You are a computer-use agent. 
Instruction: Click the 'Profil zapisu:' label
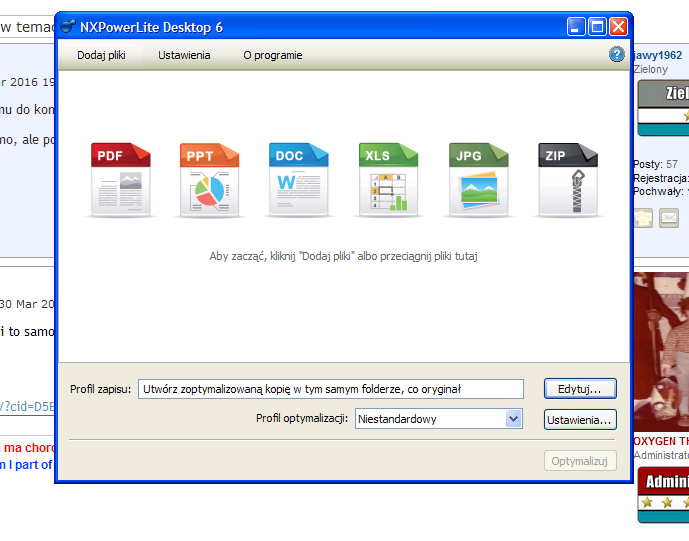[x=101, y=389]
